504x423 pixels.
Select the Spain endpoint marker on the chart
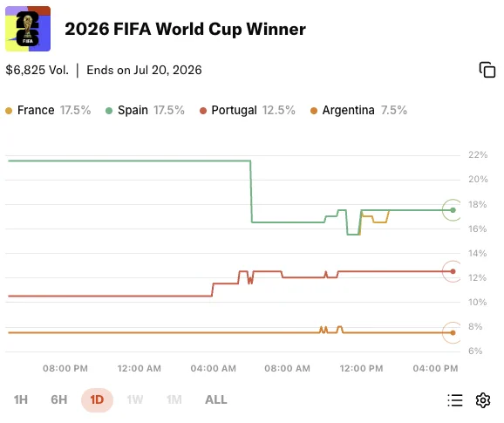coord(453,210)
